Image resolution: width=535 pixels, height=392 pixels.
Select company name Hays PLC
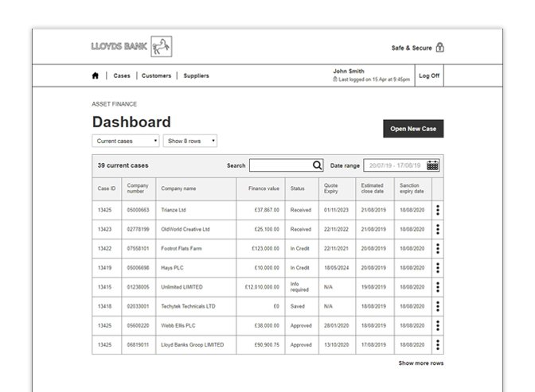172,268
